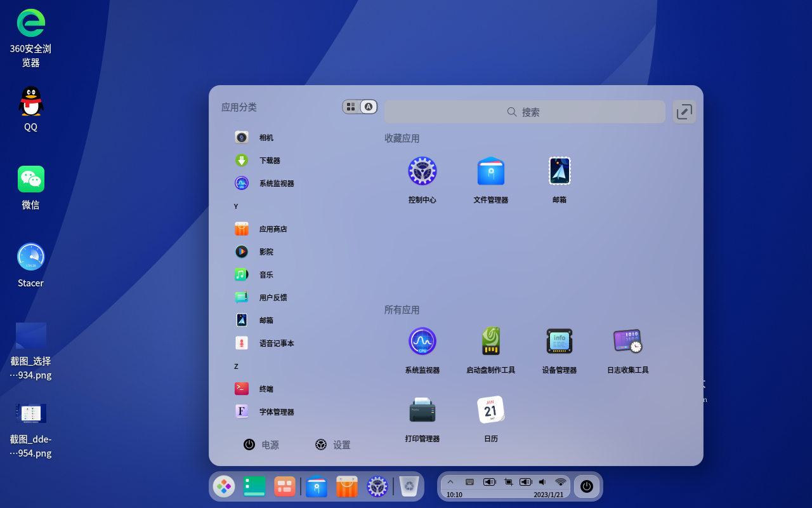
Task: Expand launcher to fullscreen mode
Action: [684, 111]
